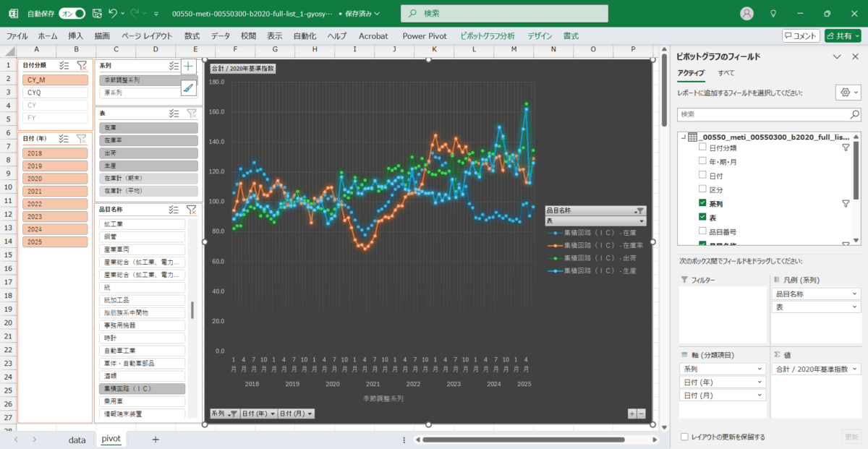Click the undo arrow in title bar

[x=113, y=13]
